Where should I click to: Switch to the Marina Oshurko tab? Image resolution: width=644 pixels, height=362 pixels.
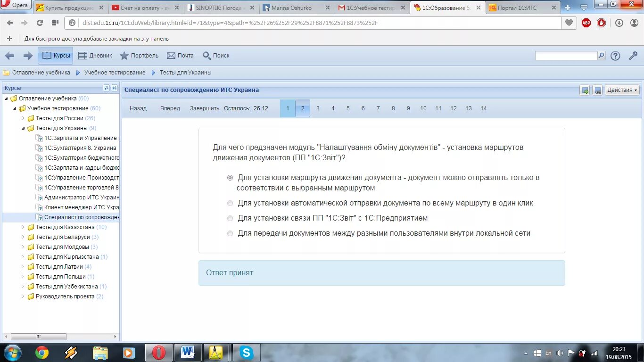click(296, 8)
